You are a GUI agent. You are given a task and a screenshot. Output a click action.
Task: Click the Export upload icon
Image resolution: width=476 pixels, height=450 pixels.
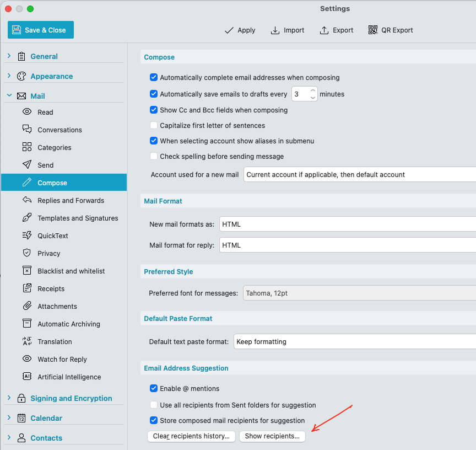pyautogui.click(x=324, y=30)
